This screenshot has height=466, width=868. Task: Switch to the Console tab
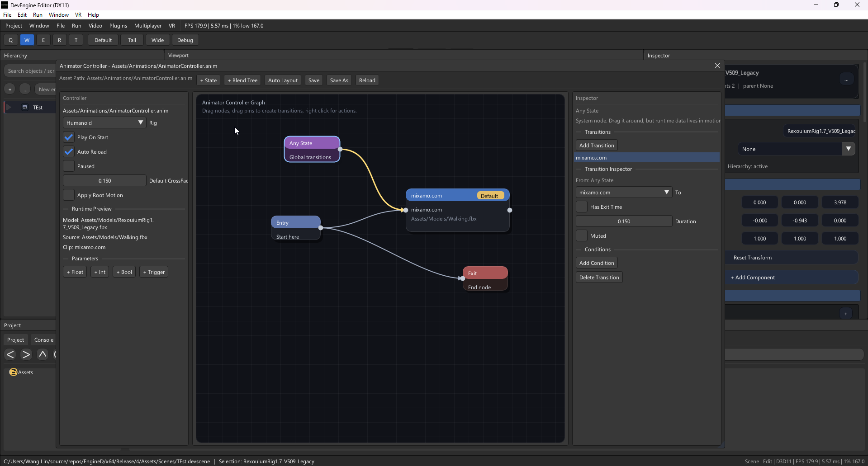[44, 340]
